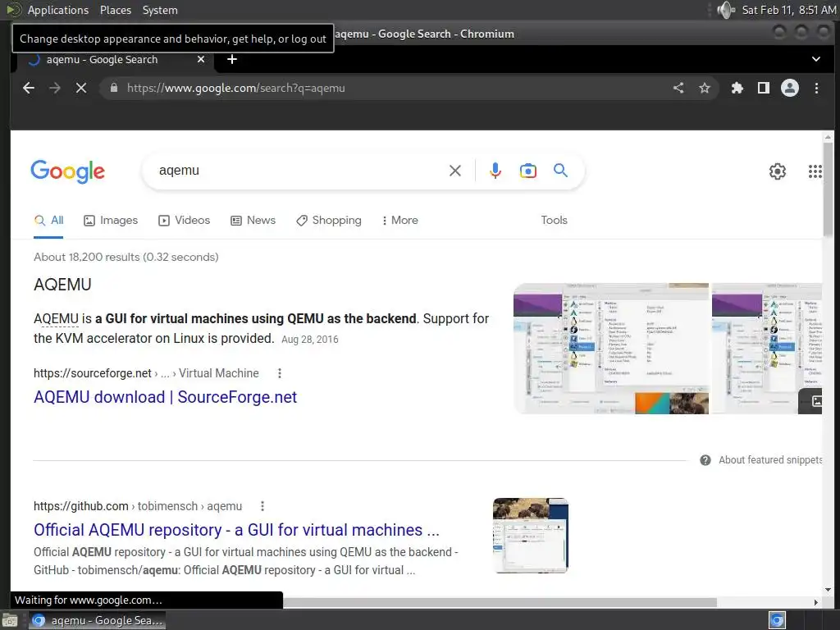Click the horizontal scrollbar thumb
Image resolution: width=840 pixels, height=630 pixels.
(500, 603)
